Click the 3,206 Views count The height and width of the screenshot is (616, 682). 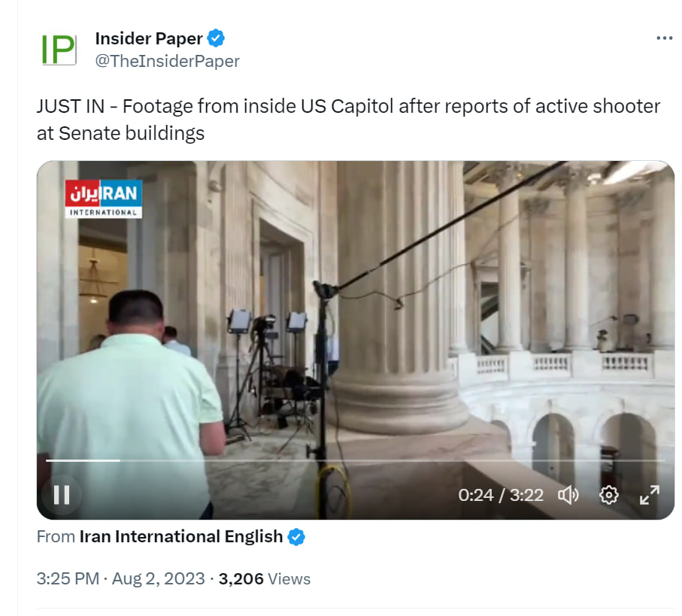click(265, 579)
